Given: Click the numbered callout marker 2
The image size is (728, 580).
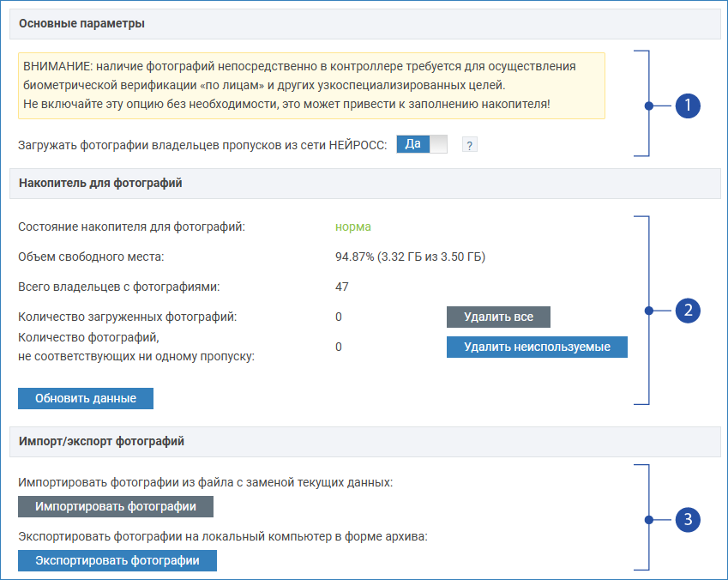Looking at the screenshot, I should pyautogui.click(x=688, y=311).
